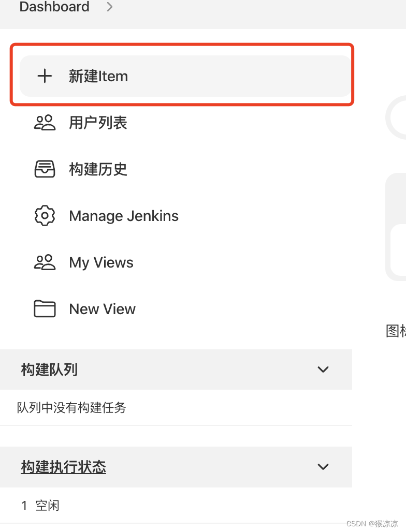
Task: Navigate to Dashboard breadcrumb
Action: (x=54, y=7)
